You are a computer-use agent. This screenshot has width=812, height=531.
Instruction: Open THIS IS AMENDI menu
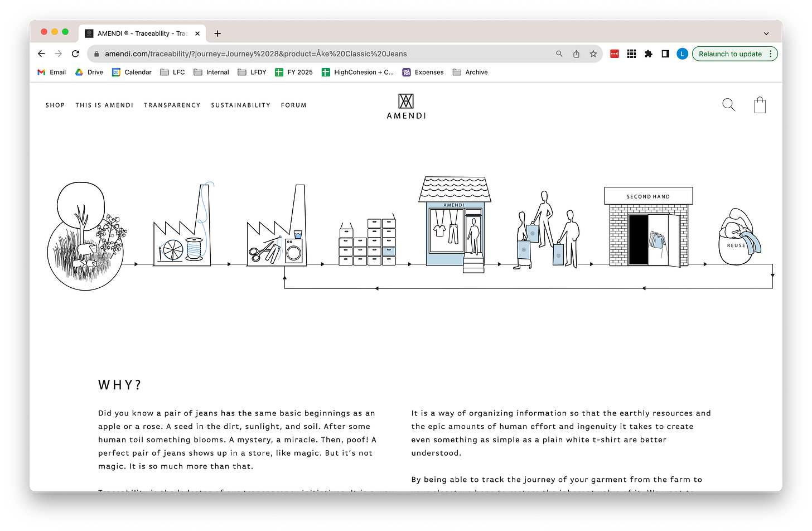pyautogui.click(x=104, y=105)
